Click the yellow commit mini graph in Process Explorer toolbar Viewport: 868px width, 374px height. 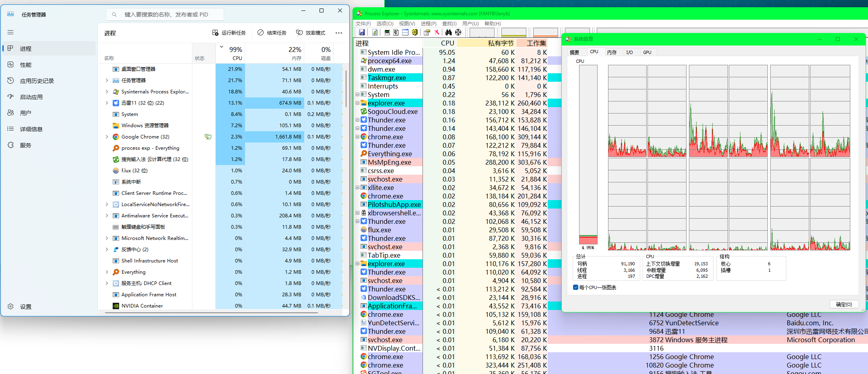[514, 32]
